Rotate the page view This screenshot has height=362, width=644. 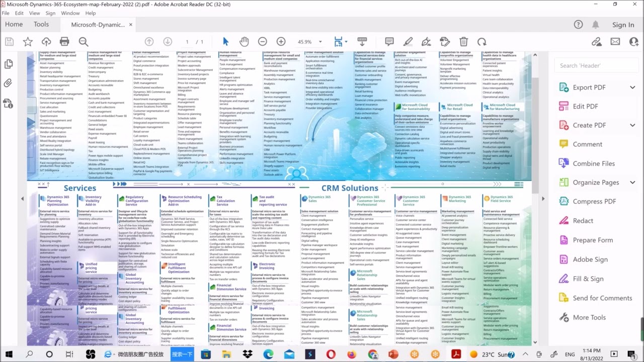[482, 42]
